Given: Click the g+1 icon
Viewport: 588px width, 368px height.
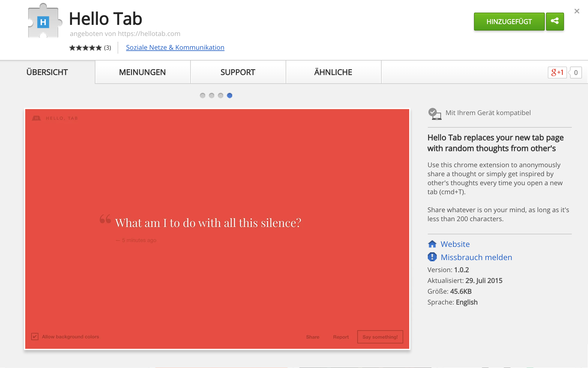Looking at the screenshot, I should 557,72.
